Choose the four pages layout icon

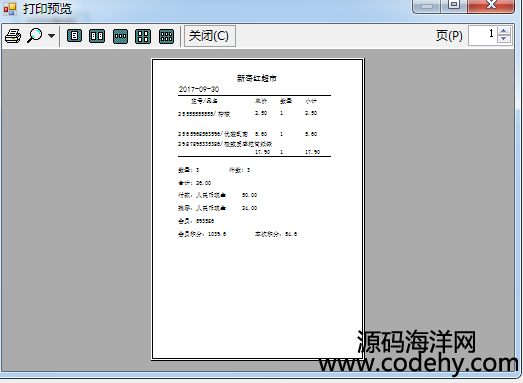[x=143, y=36]
